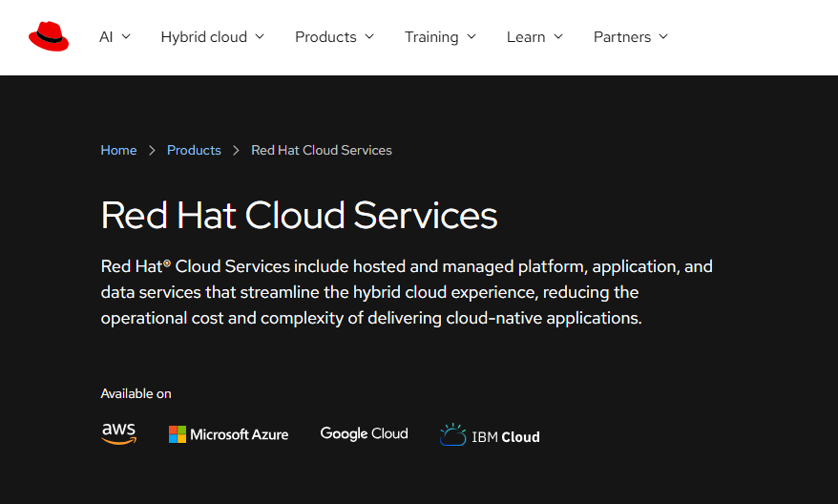838x504 pixels.
Task: Go to Products breadcrumb link
Action: coord(194,150)
